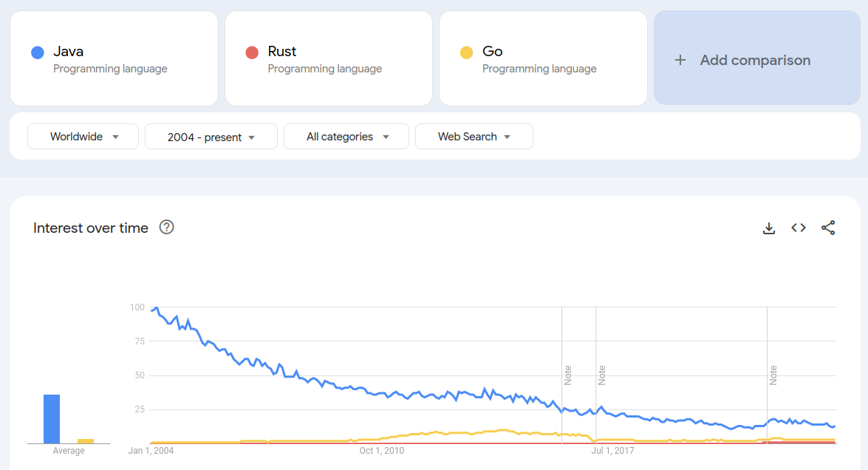Edit the Go search term card
Image resolution: width=868 pixels, height=470 pixels.
click(543, 59)
